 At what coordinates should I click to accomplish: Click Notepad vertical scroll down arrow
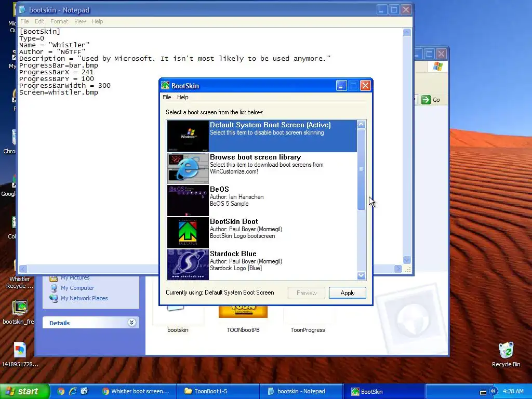coord(407,260)
